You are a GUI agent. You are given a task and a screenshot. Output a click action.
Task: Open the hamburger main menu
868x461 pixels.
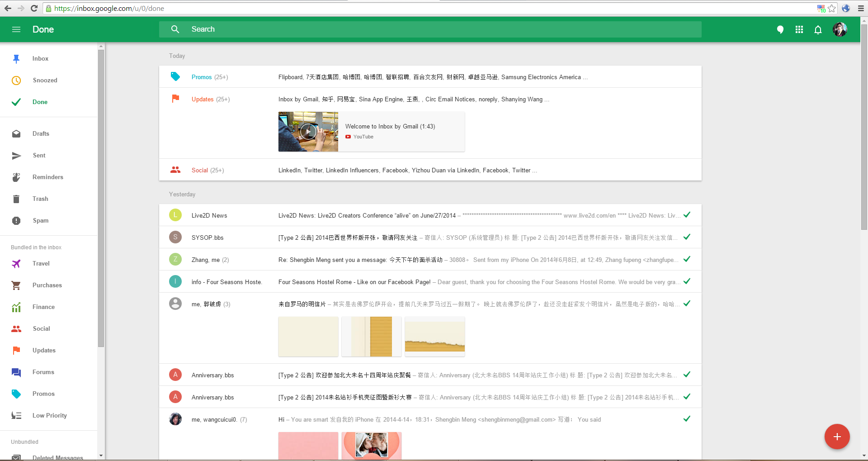(x=16, y=29)
